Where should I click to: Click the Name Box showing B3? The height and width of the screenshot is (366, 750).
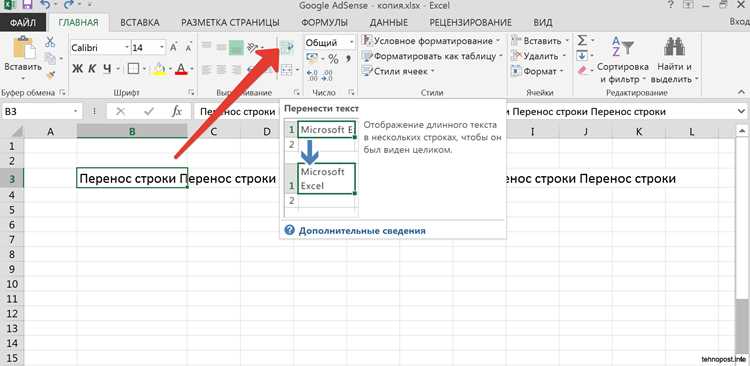[42, 111]
